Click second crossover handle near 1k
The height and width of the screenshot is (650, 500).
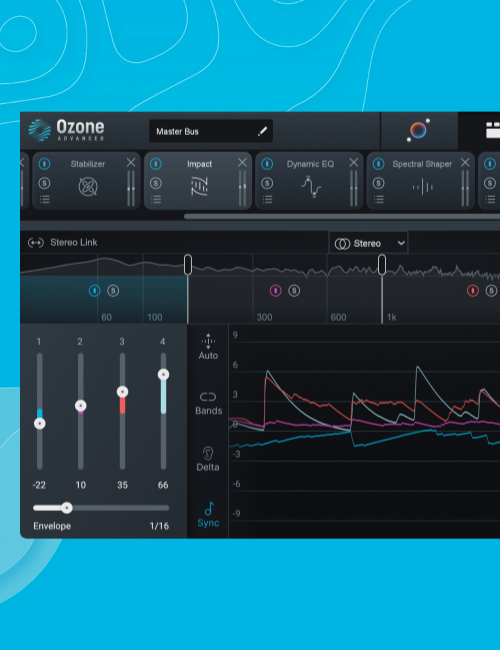tap(382, 264)
